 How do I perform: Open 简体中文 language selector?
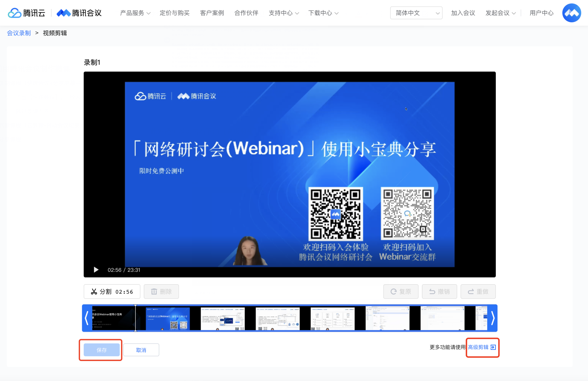coord(416,13)
